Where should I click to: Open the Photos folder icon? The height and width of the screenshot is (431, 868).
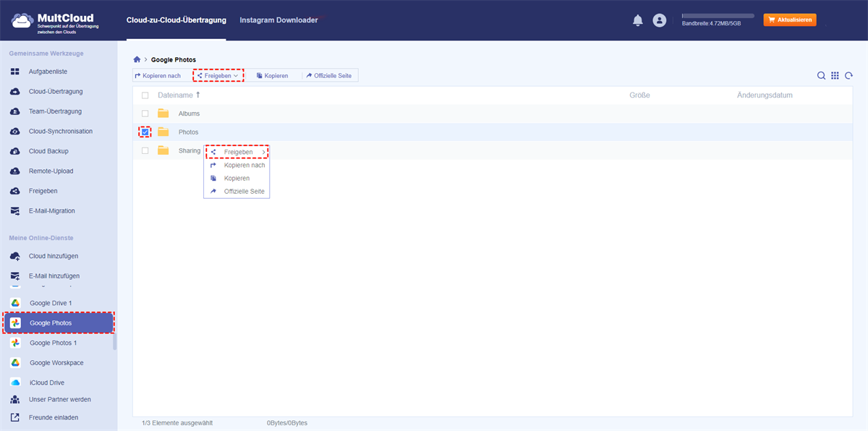click(x=163, y=132)
